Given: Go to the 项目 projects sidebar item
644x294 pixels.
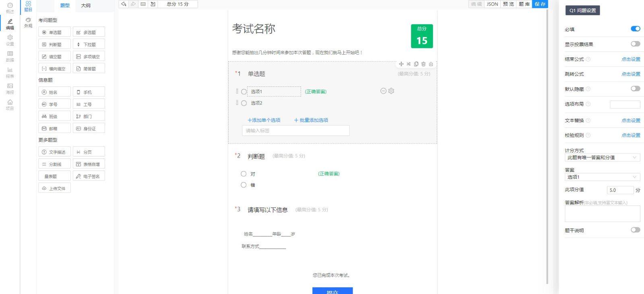Looking at the screenshot, I should [x=10, y=105].
